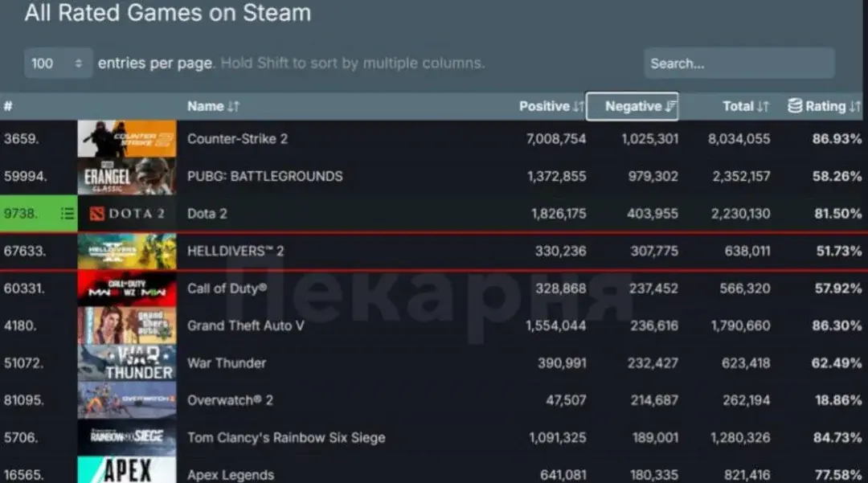
Task: Select total count 1,280,326
Action: coord(741,438)
